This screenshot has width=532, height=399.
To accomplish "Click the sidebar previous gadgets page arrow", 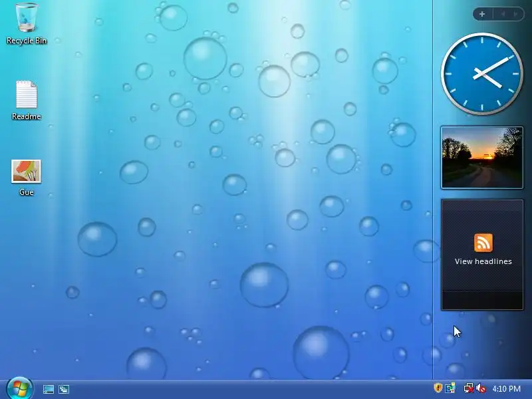I will pyautogui.click(x=503, y=14).
